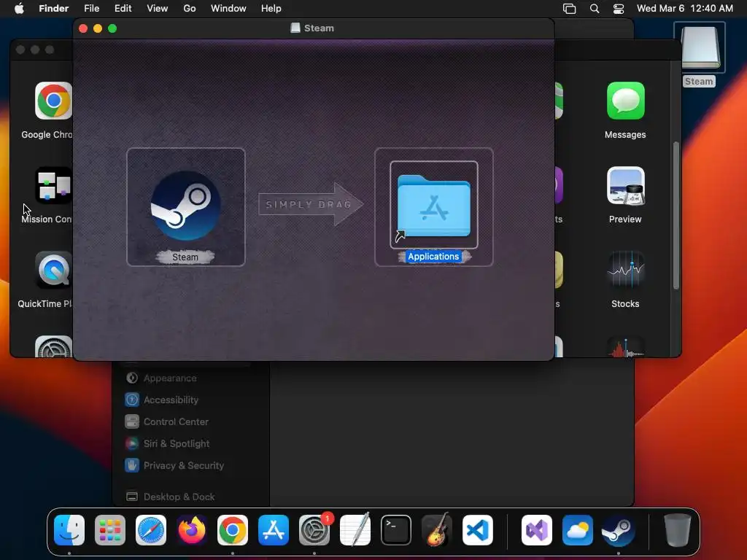The image size is (747, 560).
Task: Open Terminal from the Dock
Action: 396,530
